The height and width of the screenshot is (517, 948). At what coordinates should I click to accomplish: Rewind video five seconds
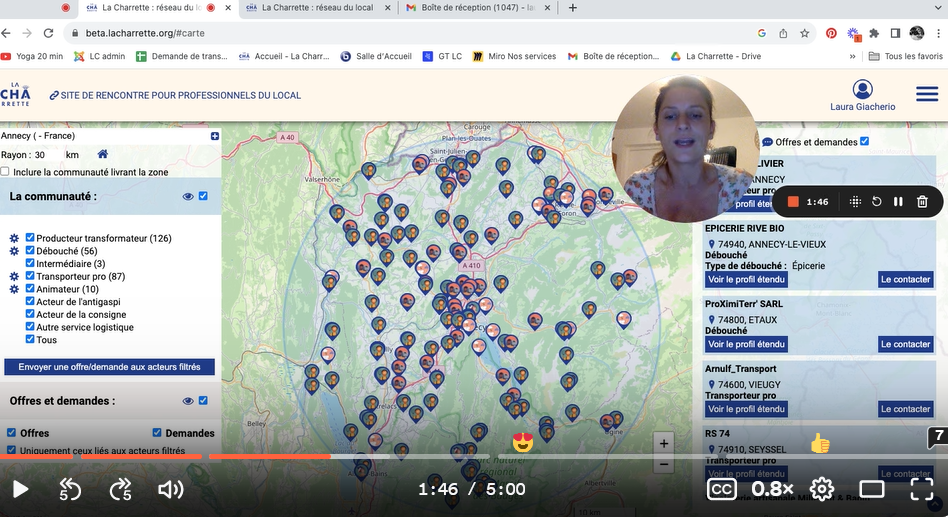(70, 489)
